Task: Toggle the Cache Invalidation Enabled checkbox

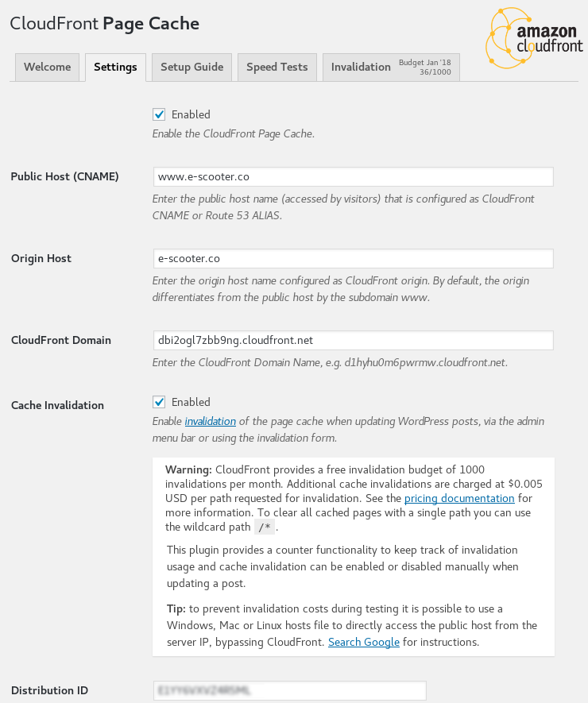Action: [x=159, y=402]
